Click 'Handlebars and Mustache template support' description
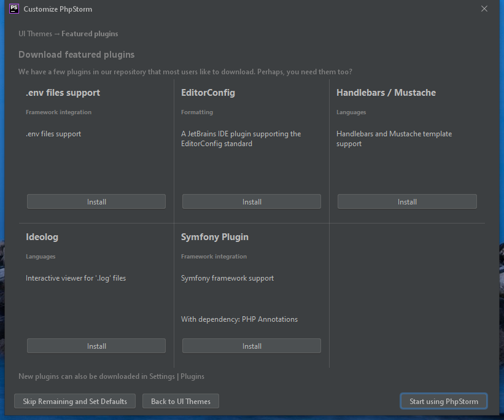504x420 pixels. pos(394,139)
